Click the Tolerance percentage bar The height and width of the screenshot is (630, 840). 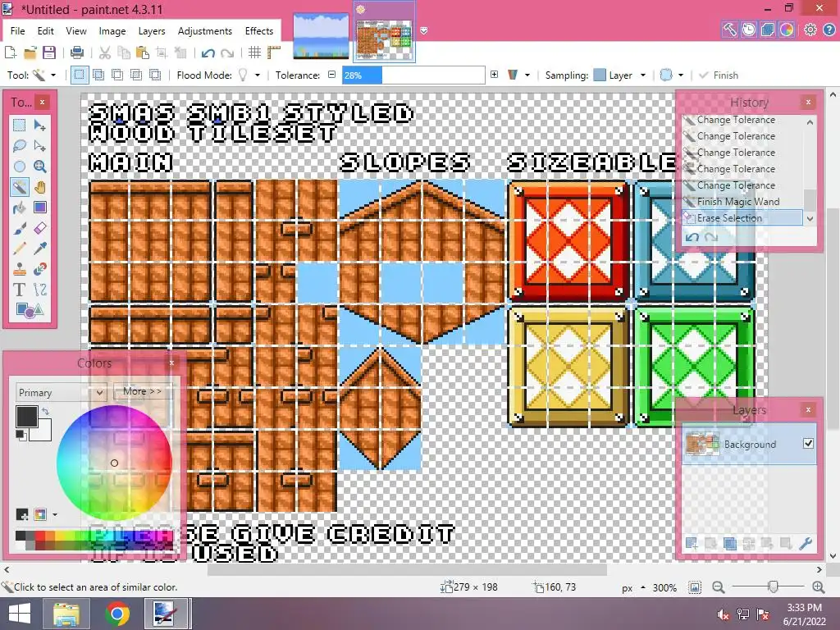coord(413,75)
